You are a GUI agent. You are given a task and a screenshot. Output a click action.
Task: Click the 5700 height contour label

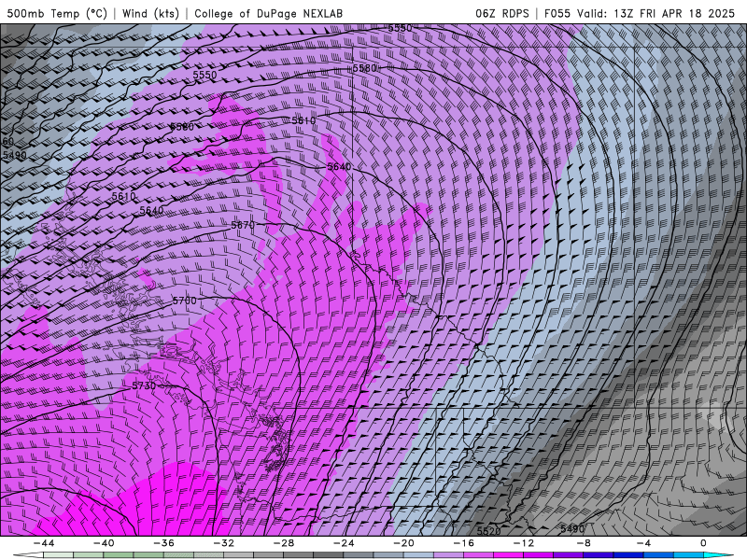184,301
